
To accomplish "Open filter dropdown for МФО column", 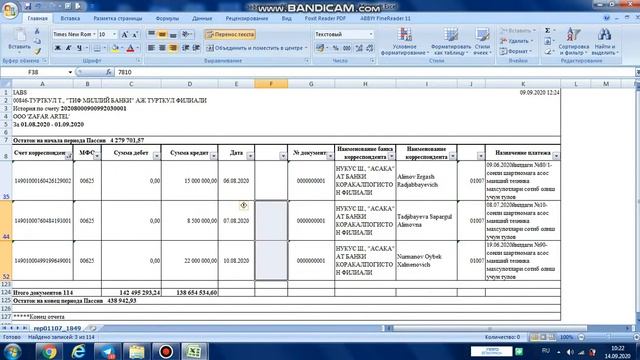I will pyautogui.click(x=97, y=156).
